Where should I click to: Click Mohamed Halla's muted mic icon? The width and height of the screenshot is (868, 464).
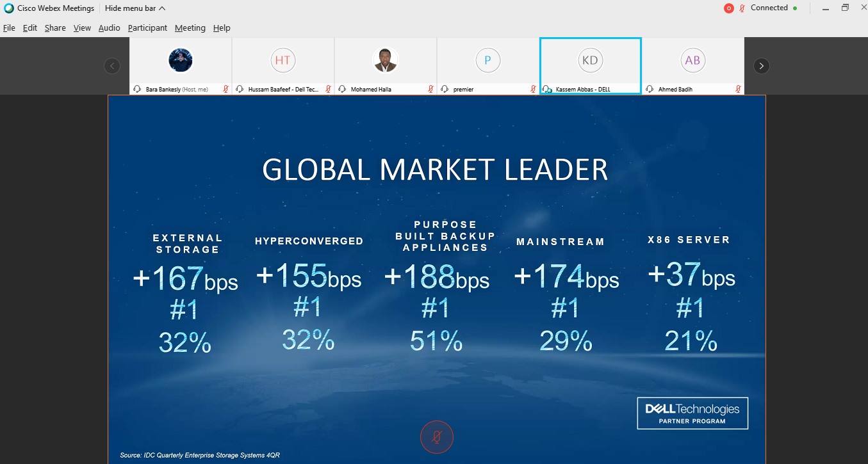(430, 89)
